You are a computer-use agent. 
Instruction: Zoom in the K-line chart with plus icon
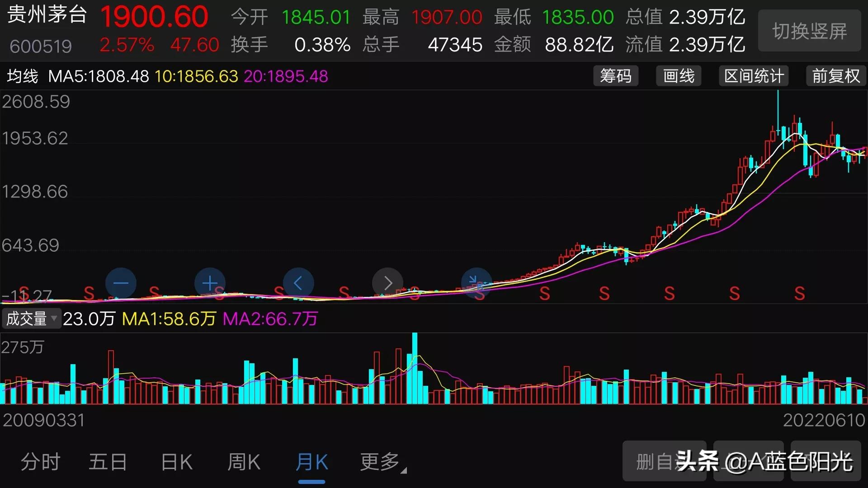(x=209, y=283)
